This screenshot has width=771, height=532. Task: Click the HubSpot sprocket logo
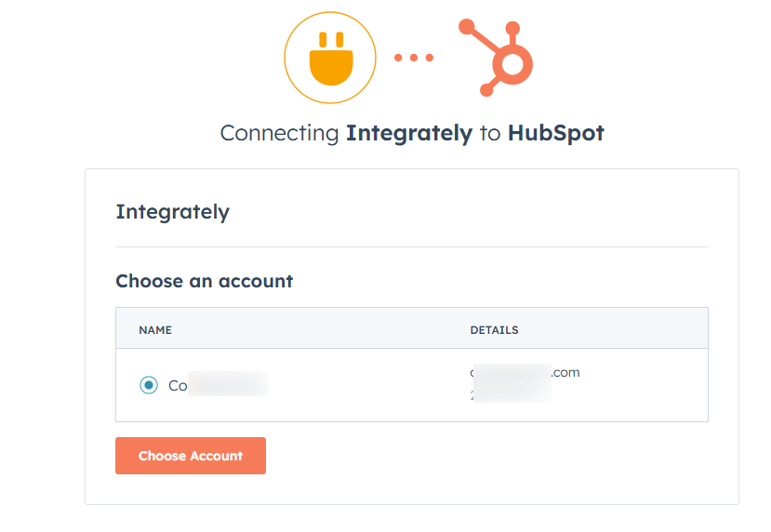pyautogui.click(x=498, y=59)
